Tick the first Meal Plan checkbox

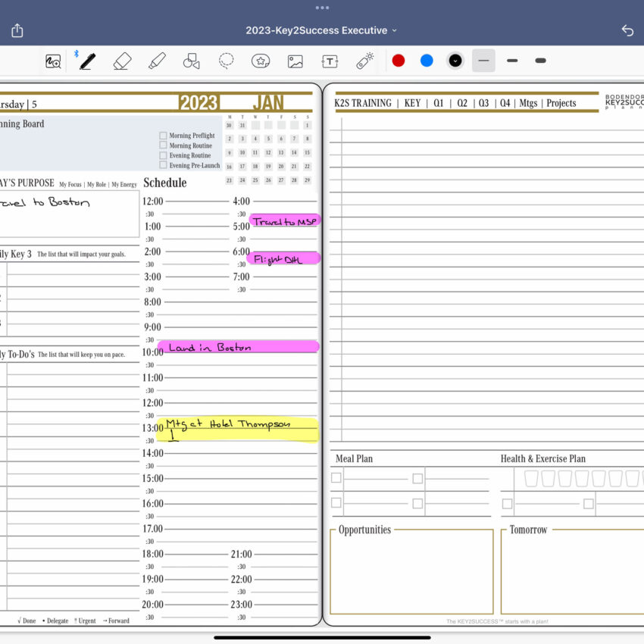click(336, 477)
